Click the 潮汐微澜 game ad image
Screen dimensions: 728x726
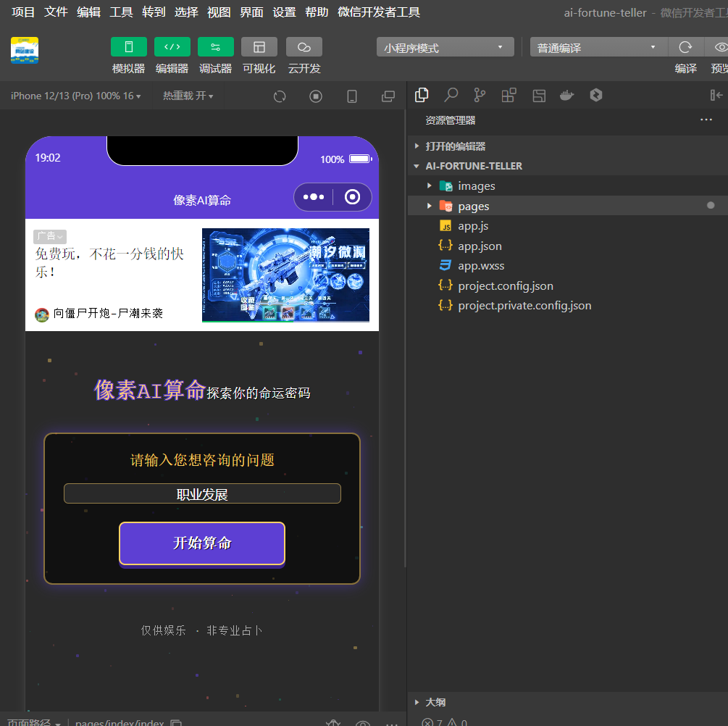pyautogui.click(x=285, y=275)
